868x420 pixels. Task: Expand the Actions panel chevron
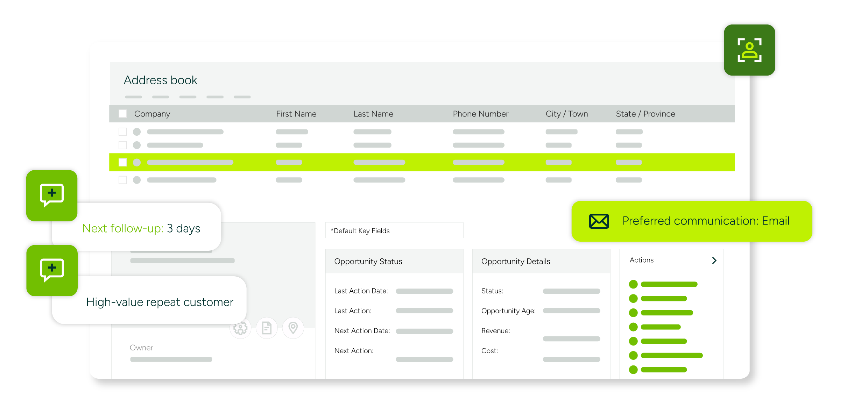tap(714, 261)
